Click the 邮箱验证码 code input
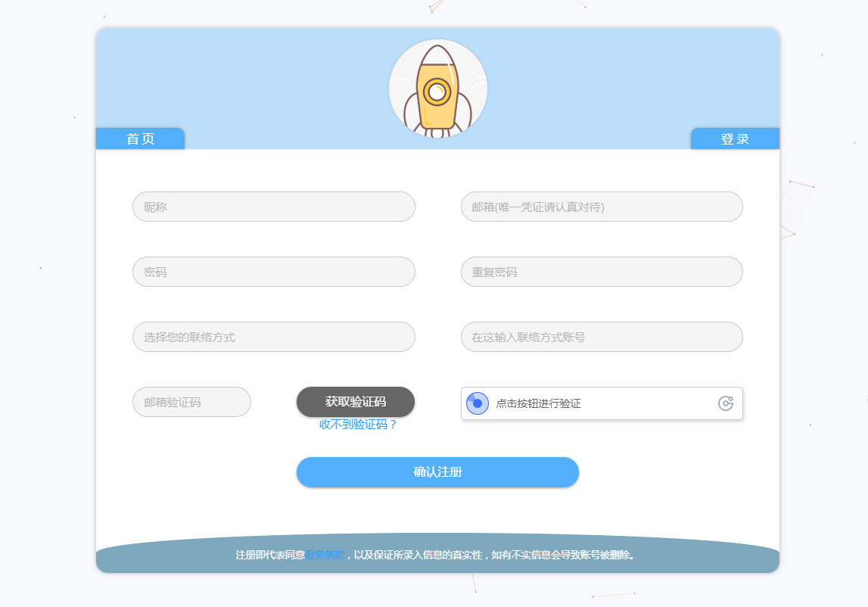 (x=191, y=402)
